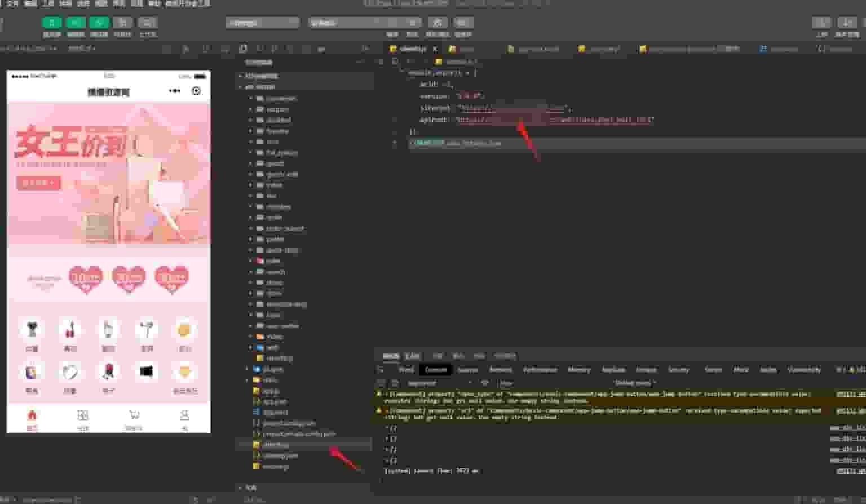Open the console context appservice dropdown
This screenshot has width=866, height=504.
click(439, 383)
